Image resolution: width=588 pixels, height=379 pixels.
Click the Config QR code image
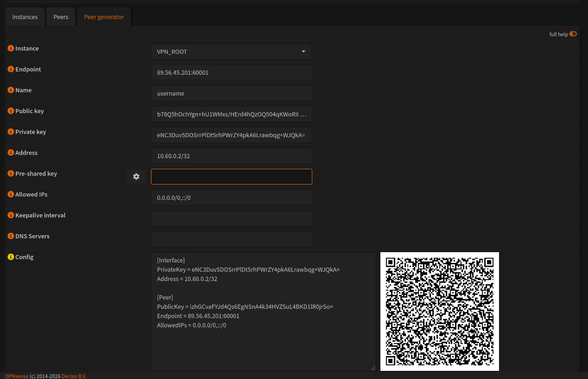pyautogui.click(x=440, y=312)
